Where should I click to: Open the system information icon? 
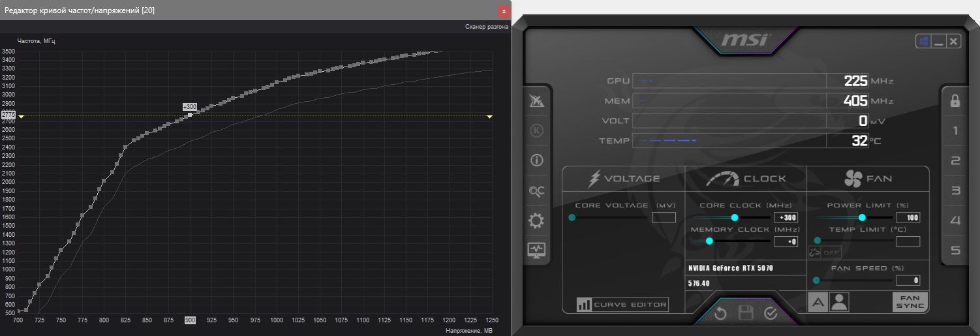pos(537,160)
